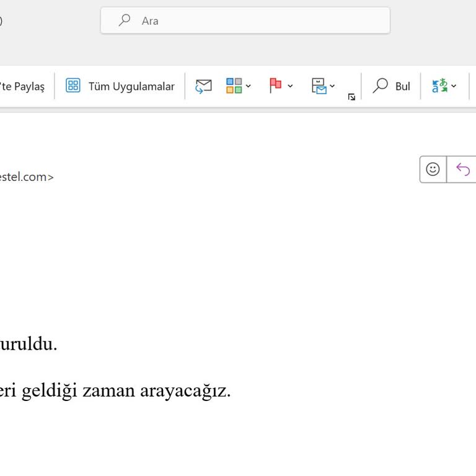This screenshot has height=476, width=476.
Task: Click the mark read/unread envelope icon
Action: point(203,86)
